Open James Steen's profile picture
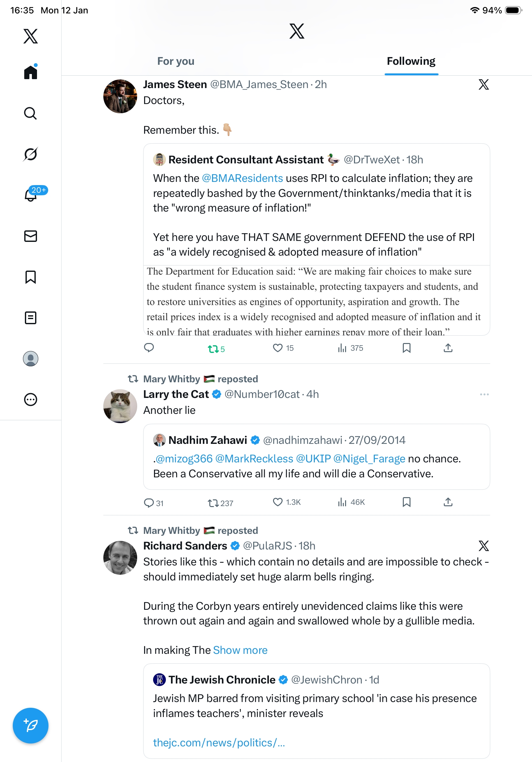Screen dimensions: 532x762 (120, 96)
